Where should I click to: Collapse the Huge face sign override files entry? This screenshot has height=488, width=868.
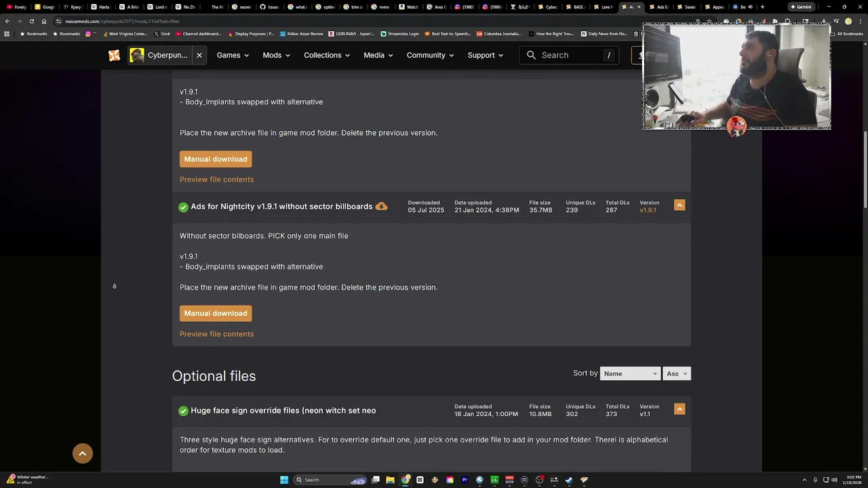pyautogui.click(x=679, y=409)
